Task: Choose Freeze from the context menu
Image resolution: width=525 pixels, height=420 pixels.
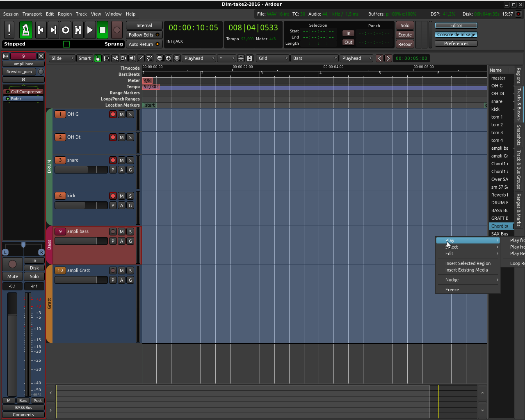Action: [x=452, y=290]
